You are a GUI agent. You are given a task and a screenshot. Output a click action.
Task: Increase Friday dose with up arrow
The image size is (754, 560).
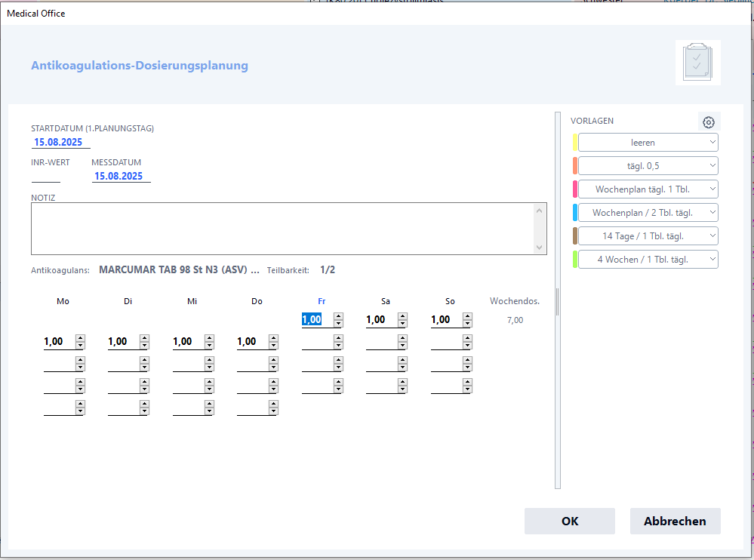coord(338,316)
